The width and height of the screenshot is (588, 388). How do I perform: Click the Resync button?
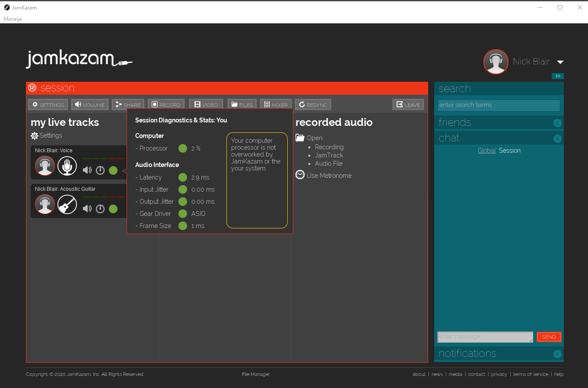tap(313, 105)
